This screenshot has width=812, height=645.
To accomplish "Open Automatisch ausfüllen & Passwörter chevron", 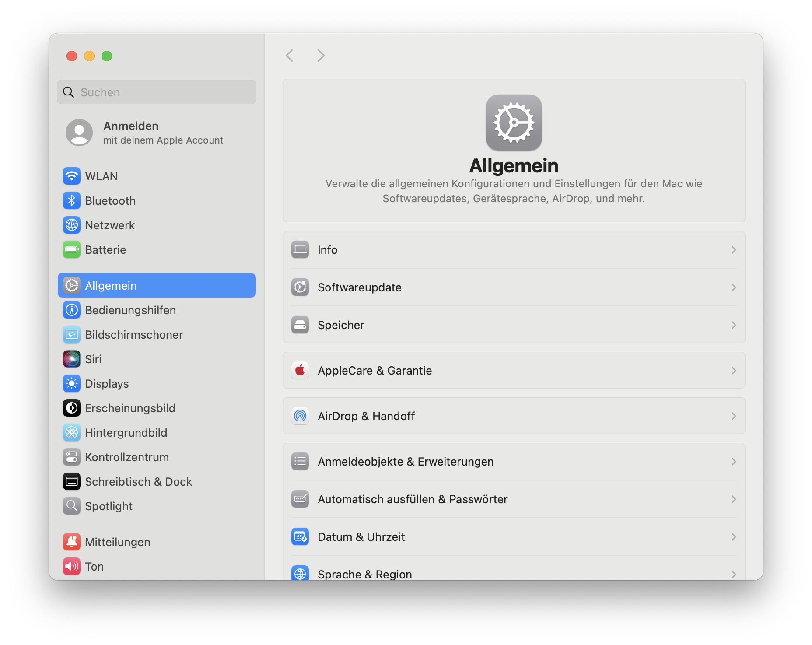I will pos(734,499).
